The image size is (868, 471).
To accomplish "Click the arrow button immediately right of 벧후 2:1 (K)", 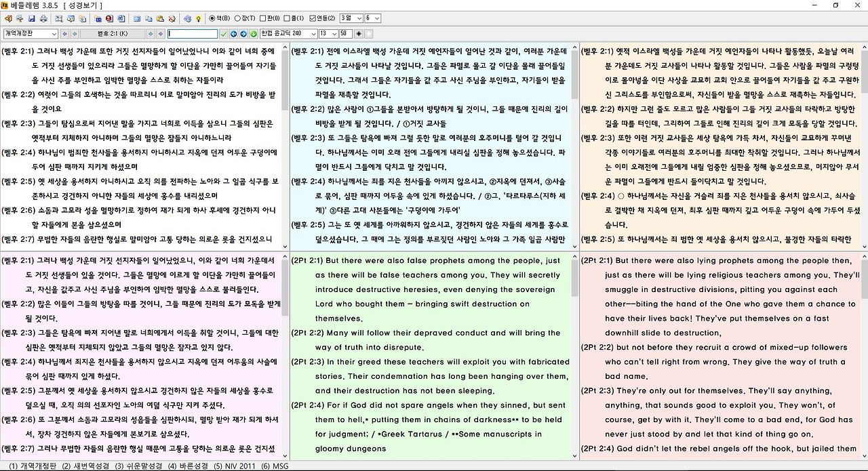I will point(151,33).
